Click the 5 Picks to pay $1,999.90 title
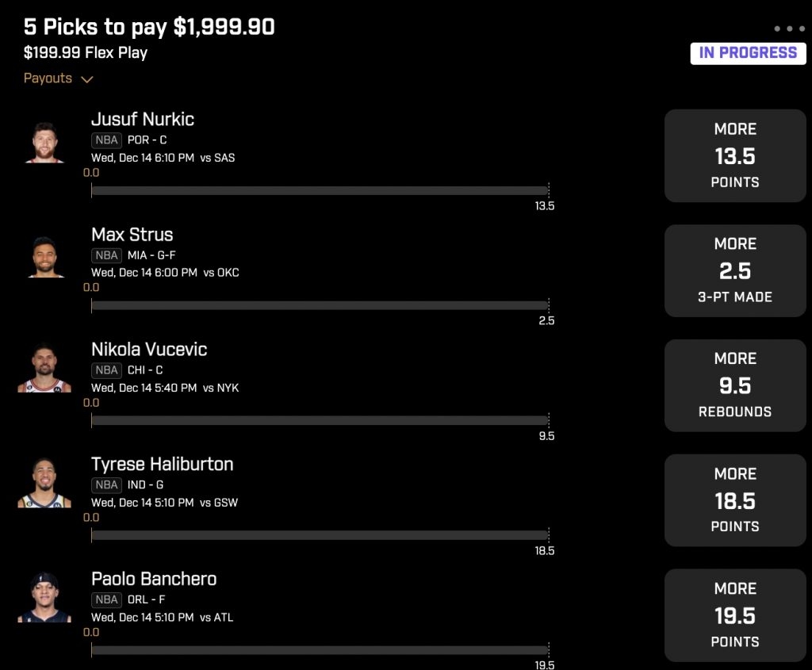This screenshot has width=812, height=670. (x=149, y=27)
